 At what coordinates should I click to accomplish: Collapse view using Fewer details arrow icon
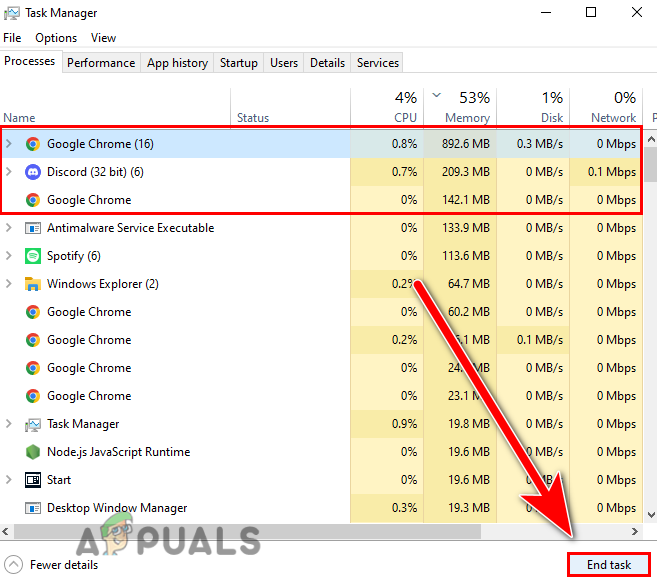point(13,565)
